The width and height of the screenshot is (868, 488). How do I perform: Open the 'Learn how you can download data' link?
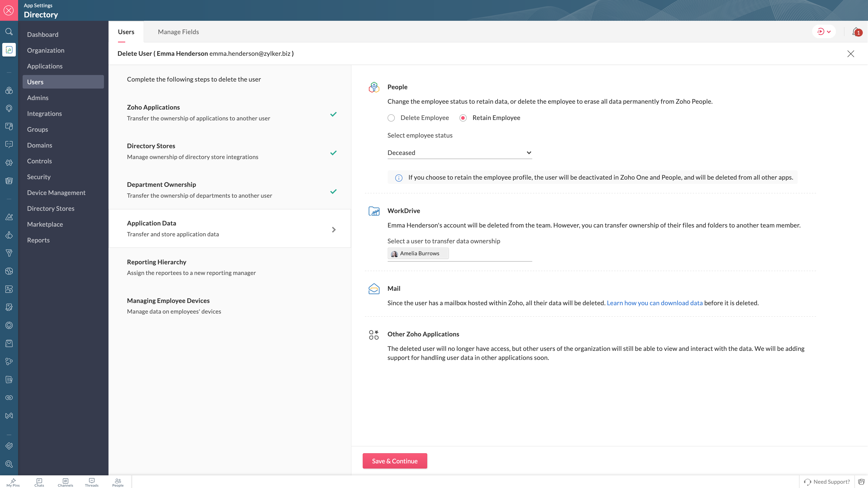654,303
